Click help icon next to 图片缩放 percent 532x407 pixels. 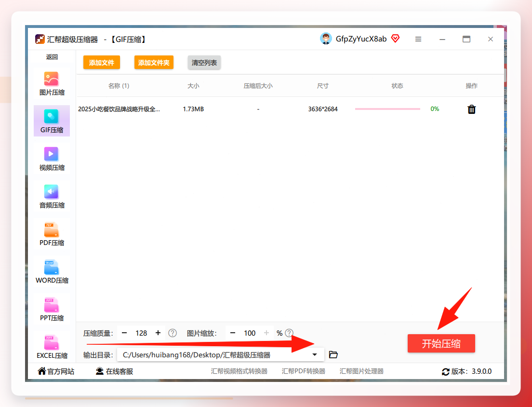(x=289, y=333)
